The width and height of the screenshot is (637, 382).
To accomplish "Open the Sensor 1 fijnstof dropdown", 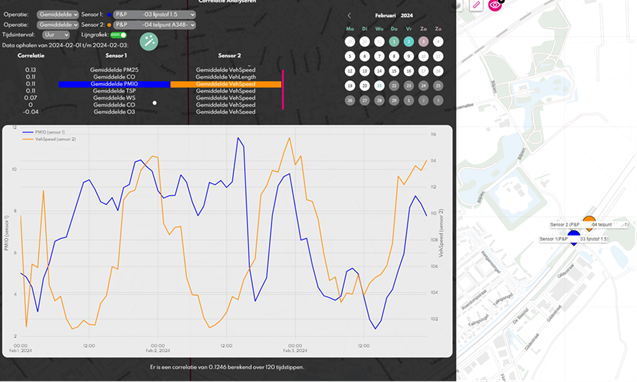I will tap(154, 15).
